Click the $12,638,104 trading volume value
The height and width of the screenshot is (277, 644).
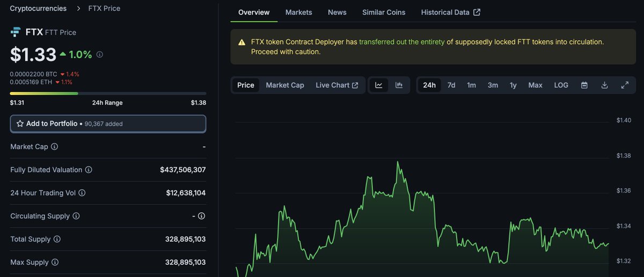(186, 193)
